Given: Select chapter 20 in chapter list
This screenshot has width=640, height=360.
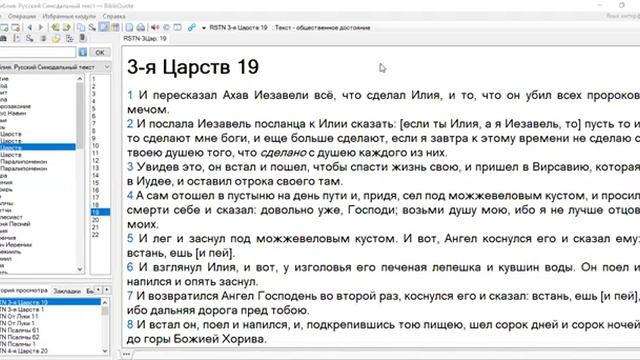Looking at the screenshot, I should (95, 220).
